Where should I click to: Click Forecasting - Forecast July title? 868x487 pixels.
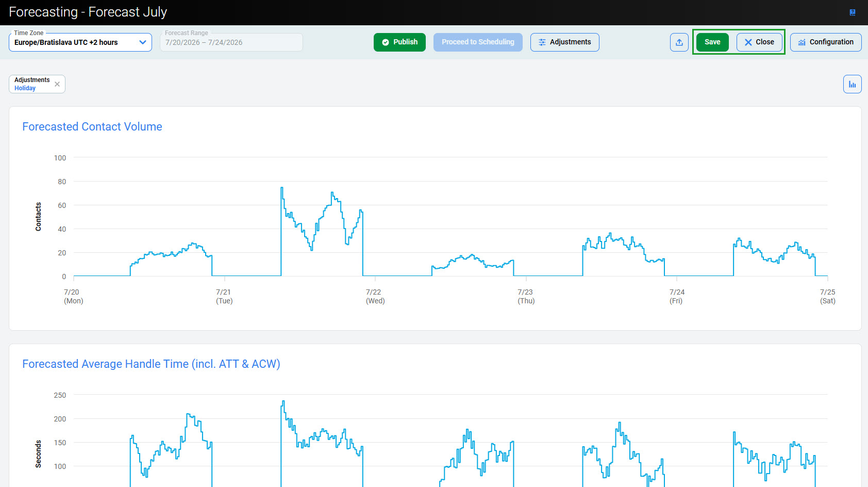88,12
